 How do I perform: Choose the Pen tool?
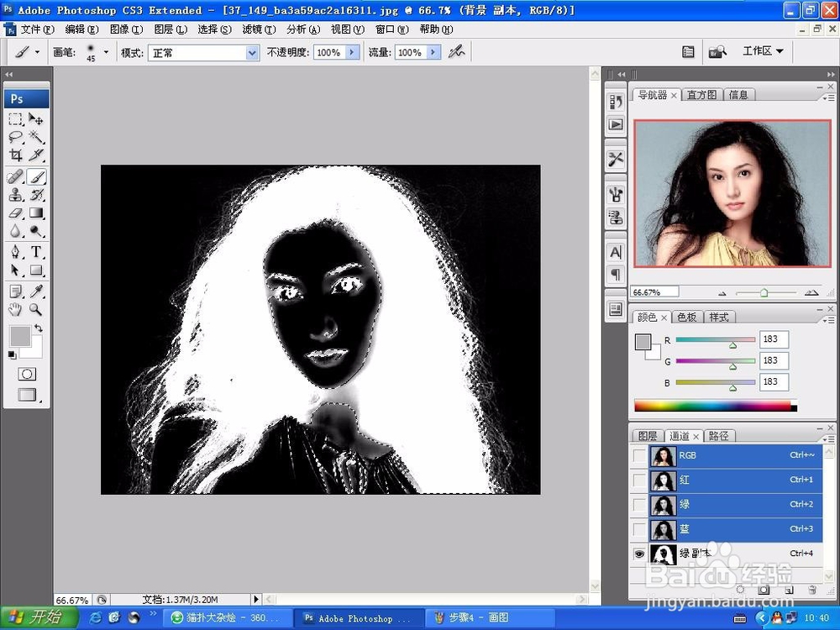tap(17, 252)
